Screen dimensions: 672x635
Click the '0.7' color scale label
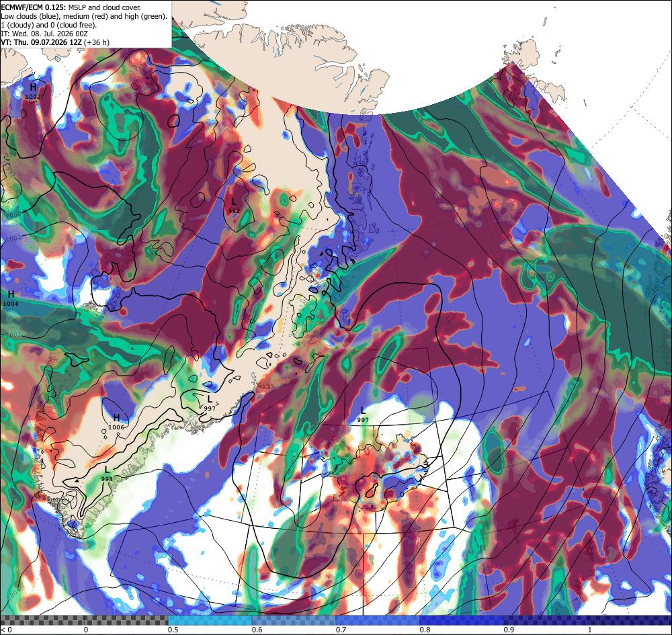(341, 630)
